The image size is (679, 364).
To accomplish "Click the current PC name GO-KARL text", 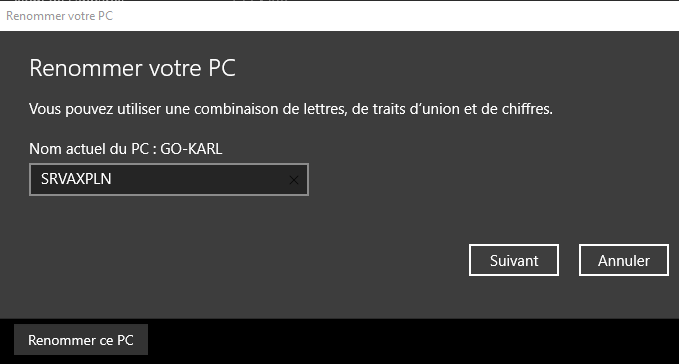I will click(191, 149).
